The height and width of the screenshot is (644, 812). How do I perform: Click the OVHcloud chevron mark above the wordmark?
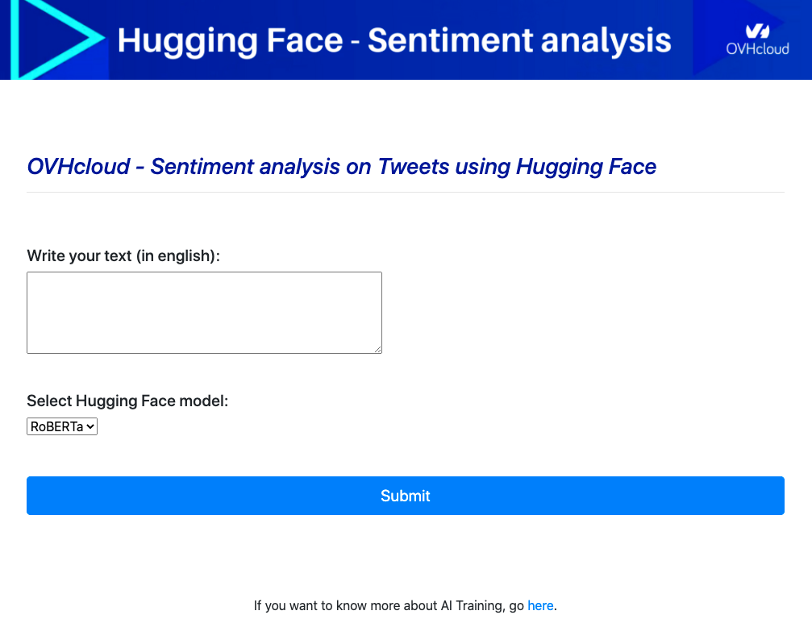point(756,31)
